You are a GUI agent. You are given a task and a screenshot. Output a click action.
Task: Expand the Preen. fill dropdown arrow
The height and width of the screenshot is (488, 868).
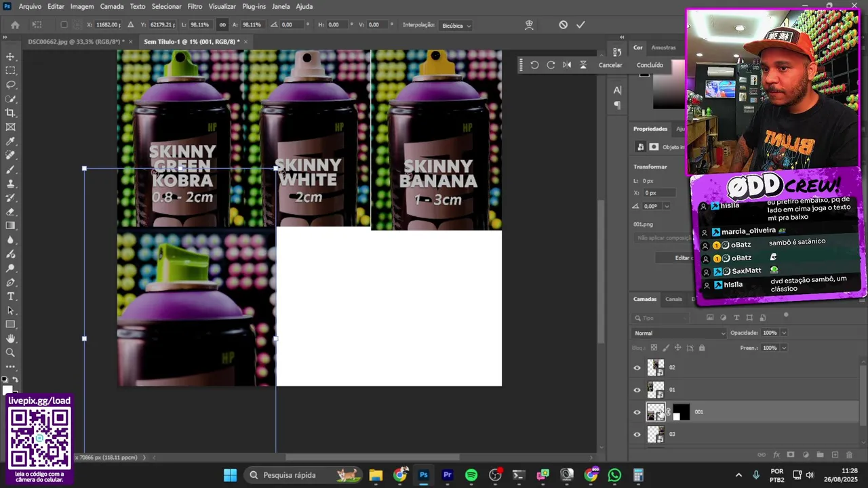(x=784, y=348)
